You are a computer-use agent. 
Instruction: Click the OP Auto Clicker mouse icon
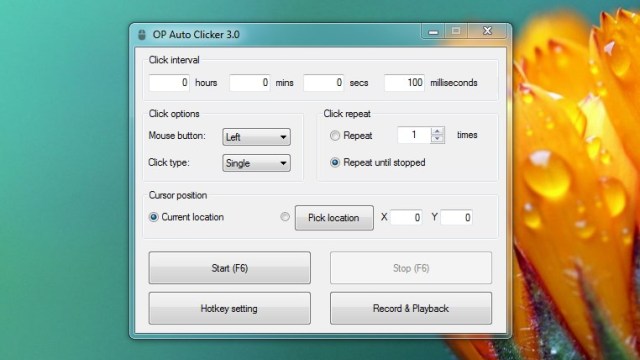coord(142,35)
